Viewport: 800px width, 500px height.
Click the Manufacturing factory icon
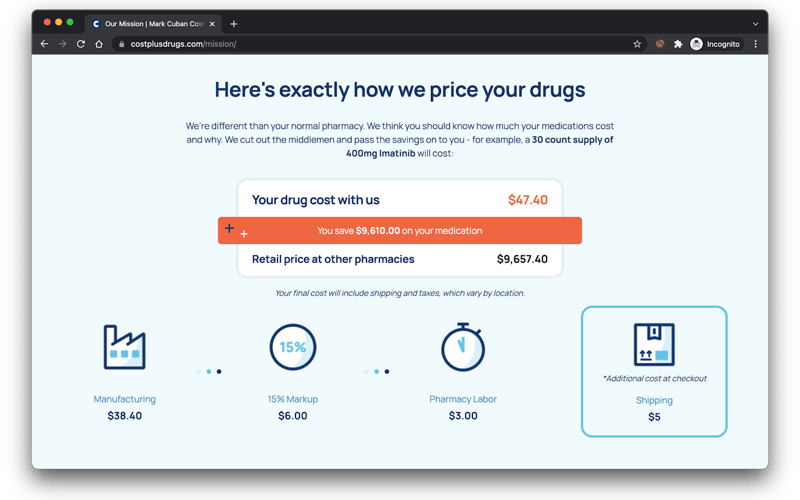click(x=124, y=347)
